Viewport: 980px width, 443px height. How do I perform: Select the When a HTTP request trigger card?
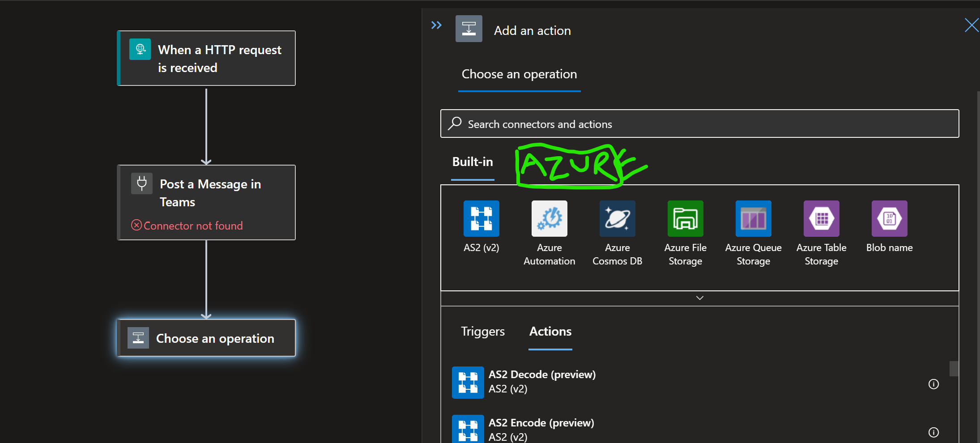[206, 58]
